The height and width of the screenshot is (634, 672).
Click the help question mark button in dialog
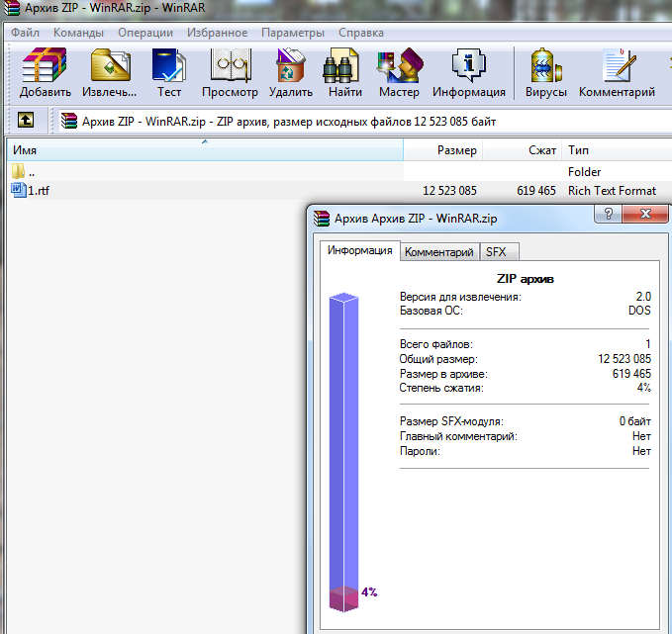608,214
